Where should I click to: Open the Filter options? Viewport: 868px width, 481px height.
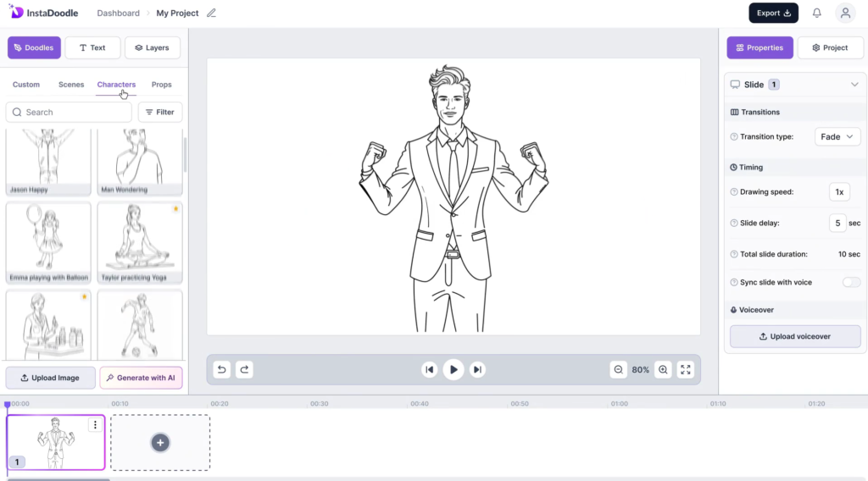[x=160, y=113]
